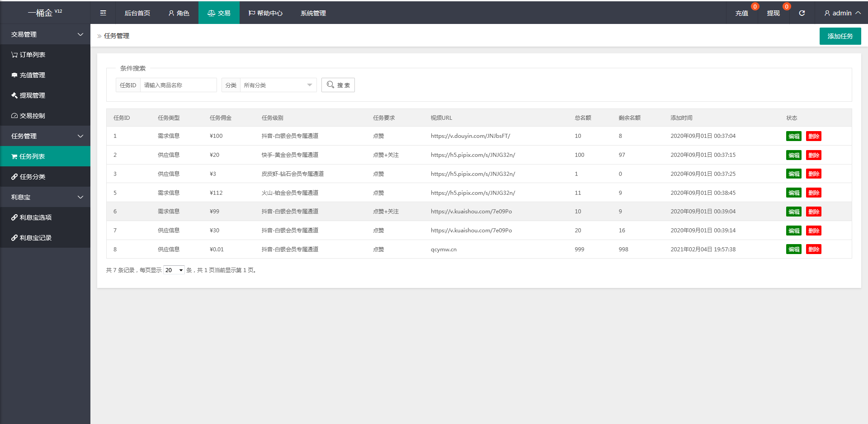Image resolution: width=868 pixels, height=424 pixels.
Task: Click 快手-黄金会员专属通道 cell
Action: click(x=290, y=155)
